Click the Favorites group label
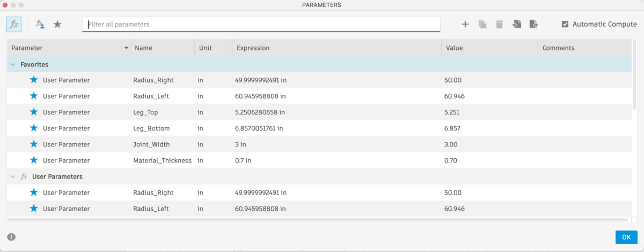The image size is (644, 252). pyautogui.click(x=34, y=64)
